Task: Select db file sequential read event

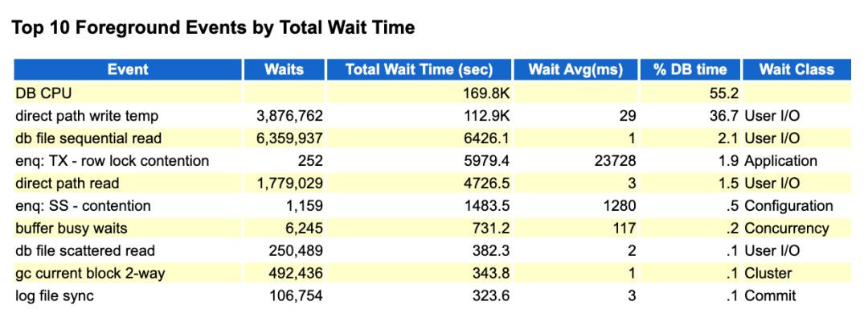Action: (x=88, y=138)
